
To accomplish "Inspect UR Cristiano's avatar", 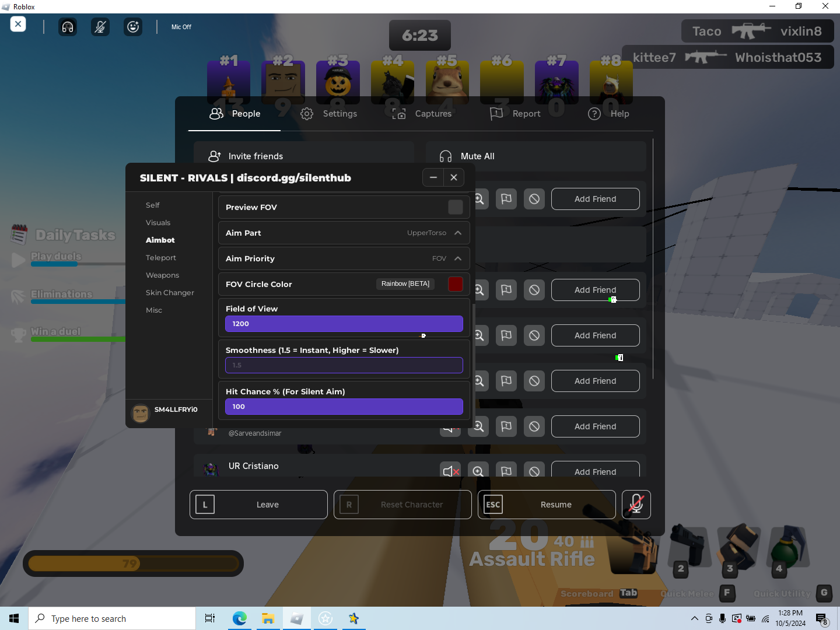I will tap(478, 470).
